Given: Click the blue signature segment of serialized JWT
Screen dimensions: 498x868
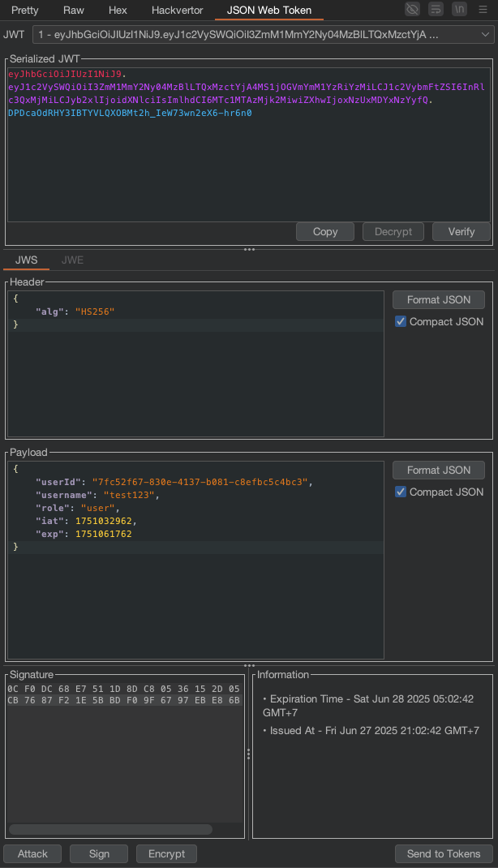Looking at the screenshot, I should [x=130, y=113].
